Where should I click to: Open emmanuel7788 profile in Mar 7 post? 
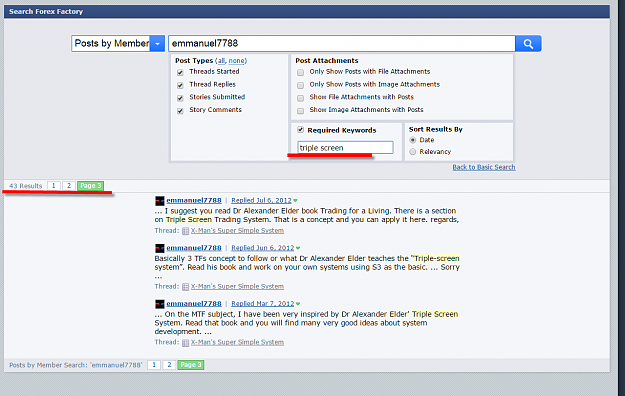[194, 303]
